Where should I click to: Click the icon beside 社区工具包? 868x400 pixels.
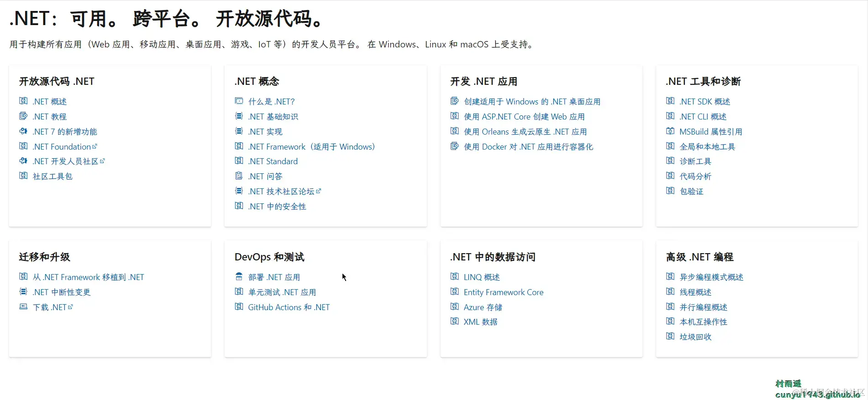point(23,176)
